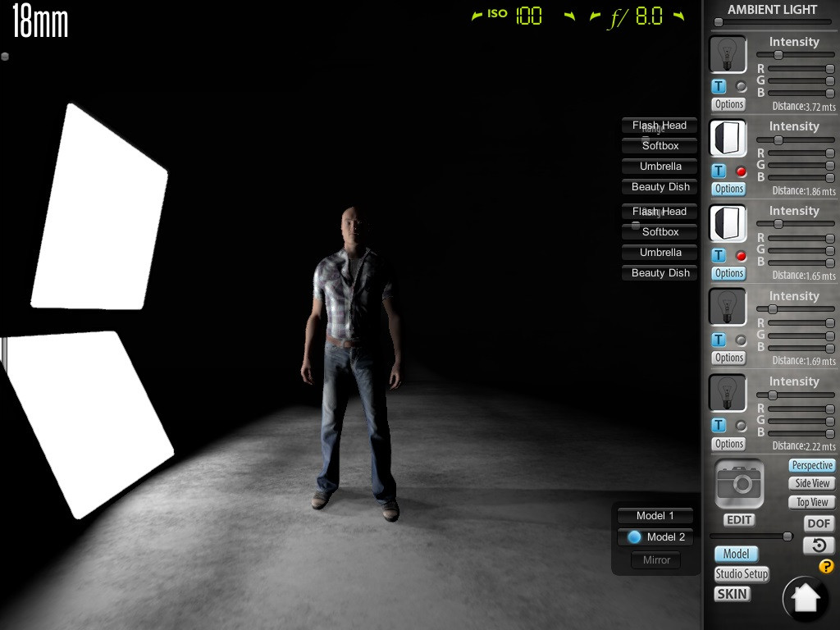The height and width of the screenshot is (630, 840).
Task: Click the softbox icon of the second light
Action: click(728, 138)
